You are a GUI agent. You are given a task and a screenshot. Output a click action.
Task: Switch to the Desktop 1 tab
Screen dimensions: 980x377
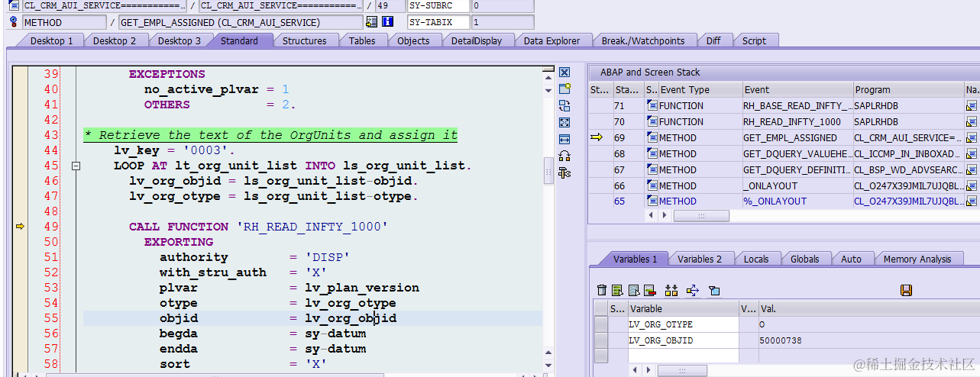[x=51, y=41]
